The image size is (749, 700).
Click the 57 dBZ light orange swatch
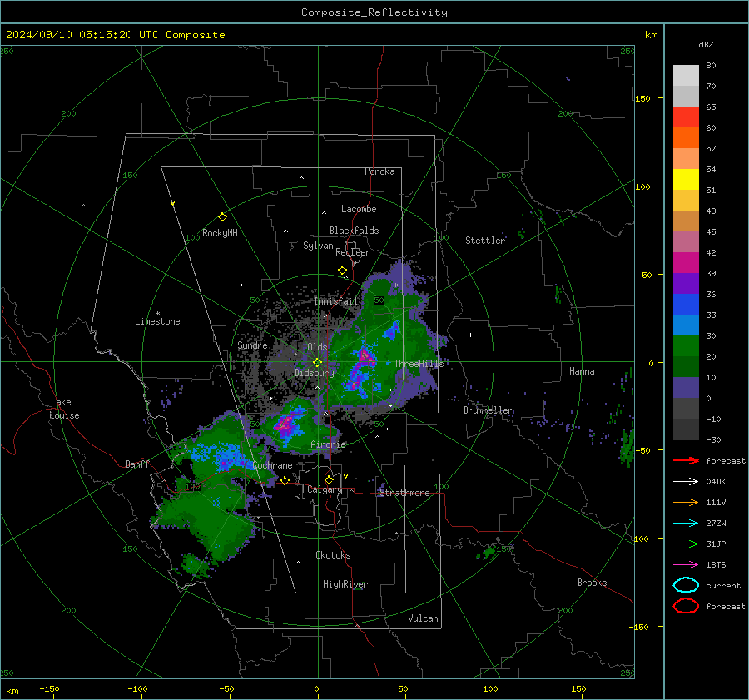[x=686, y=159]
